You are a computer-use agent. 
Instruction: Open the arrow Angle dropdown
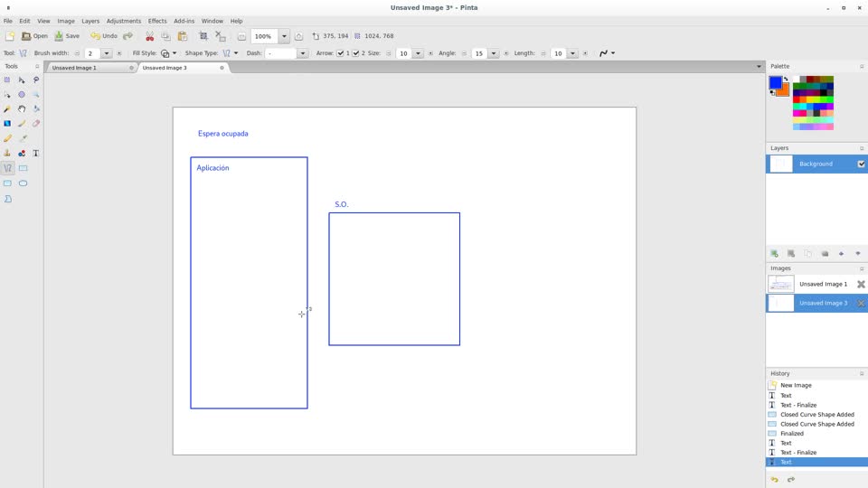[494, 53]
